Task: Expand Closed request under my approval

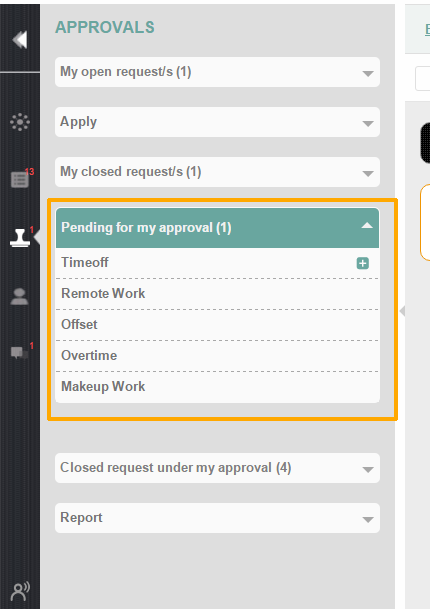Action: 217,468
